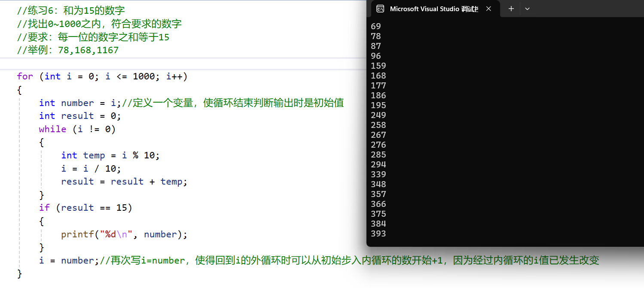Click output line 339 in console
644x288 pixels.
378,174
